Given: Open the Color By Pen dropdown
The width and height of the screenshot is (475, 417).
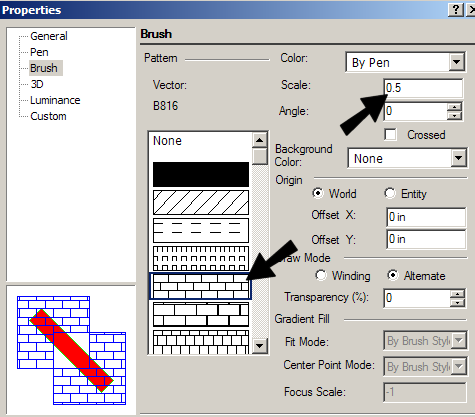Looking at the screenshot, I should click(456, 62).
